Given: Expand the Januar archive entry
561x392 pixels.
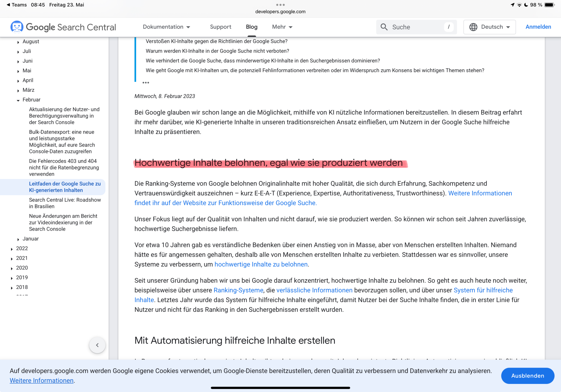Looking at the screenshot, I should pos(18,239).
